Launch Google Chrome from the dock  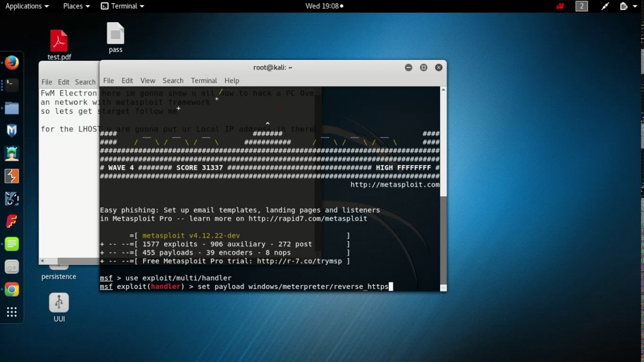point(12,289)
